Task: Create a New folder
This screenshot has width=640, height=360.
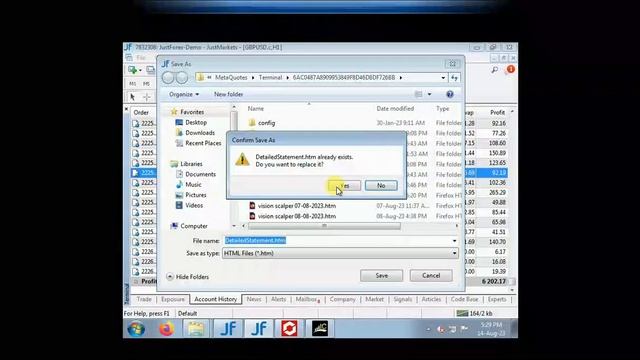Action: (x=229, y=94)
